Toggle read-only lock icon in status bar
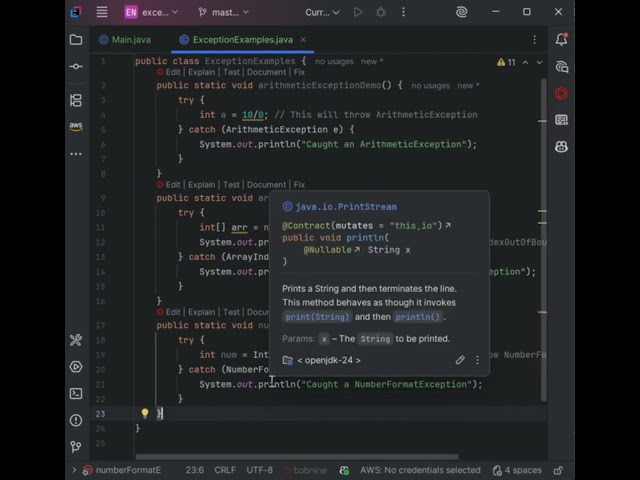The image size is (640, 480). (x=558, y=470)
